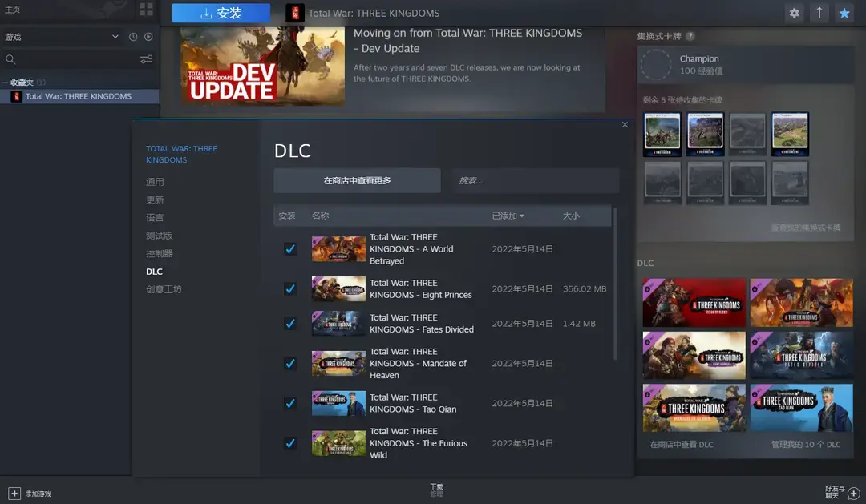Open the DEV UPDATE news thumbnail
Image resolution: width=866 pixels, height=504 pixels.
262,66
